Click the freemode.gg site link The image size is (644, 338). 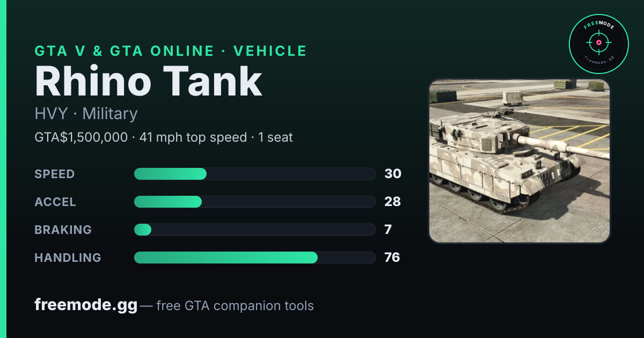coord(86,305)
